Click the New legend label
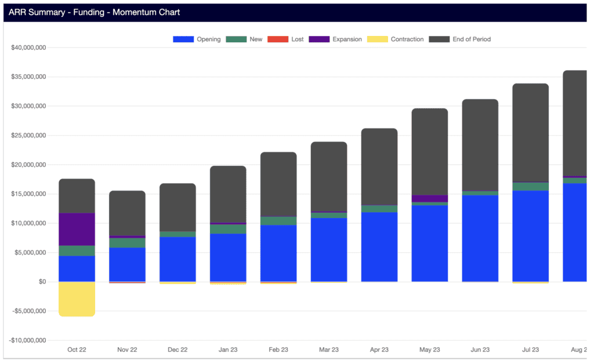The width and height of the screenshot is (594, 364). (x=256, y=39)
